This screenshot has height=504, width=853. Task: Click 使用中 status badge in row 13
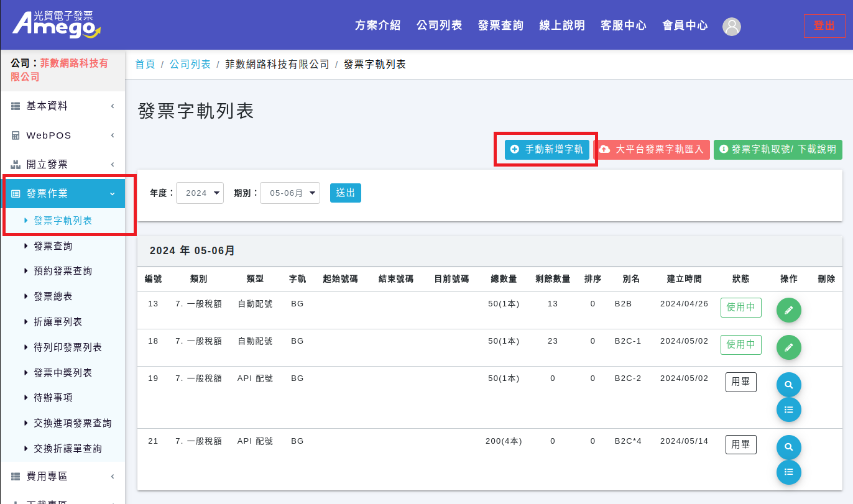tap(741, 308)
